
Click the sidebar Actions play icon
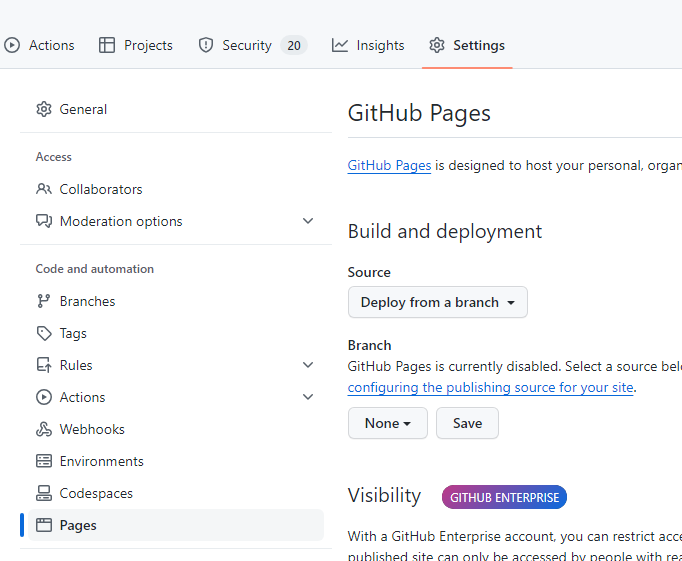[x=44, y=397]
